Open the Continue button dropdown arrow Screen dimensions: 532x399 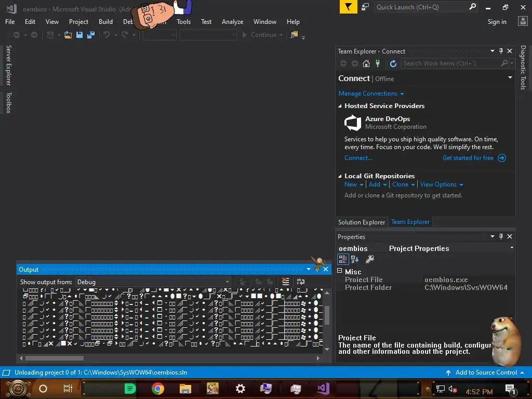pyautogui.click(x=281, y=35)
